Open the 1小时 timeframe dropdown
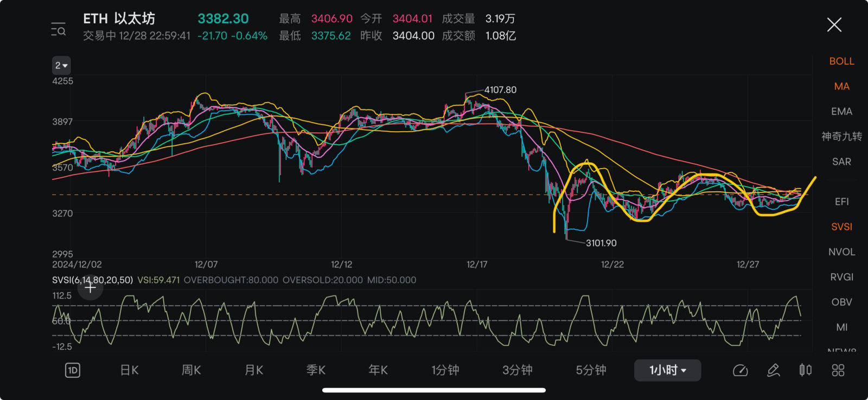Screen dimensions: 868x400 point(668,370)
